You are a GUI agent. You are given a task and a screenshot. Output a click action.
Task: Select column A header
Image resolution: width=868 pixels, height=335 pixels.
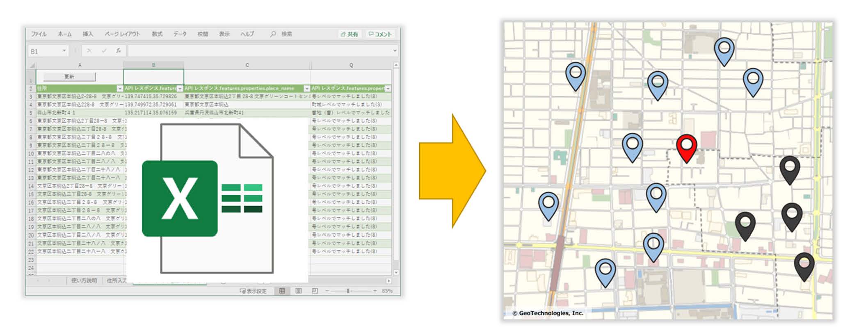[80, 65]
